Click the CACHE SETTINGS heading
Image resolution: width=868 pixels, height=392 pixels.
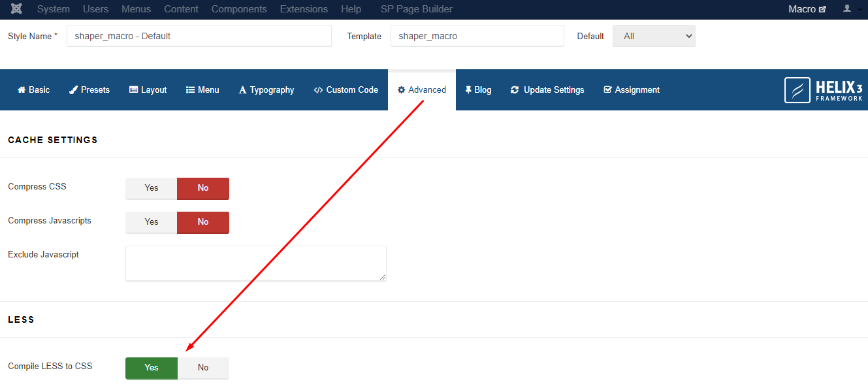tap(53, 140)
